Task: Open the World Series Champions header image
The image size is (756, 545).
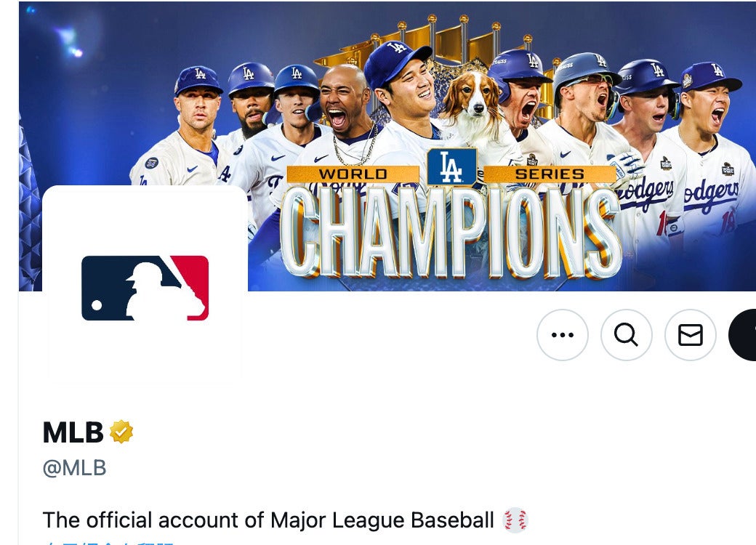Action: 387,146
